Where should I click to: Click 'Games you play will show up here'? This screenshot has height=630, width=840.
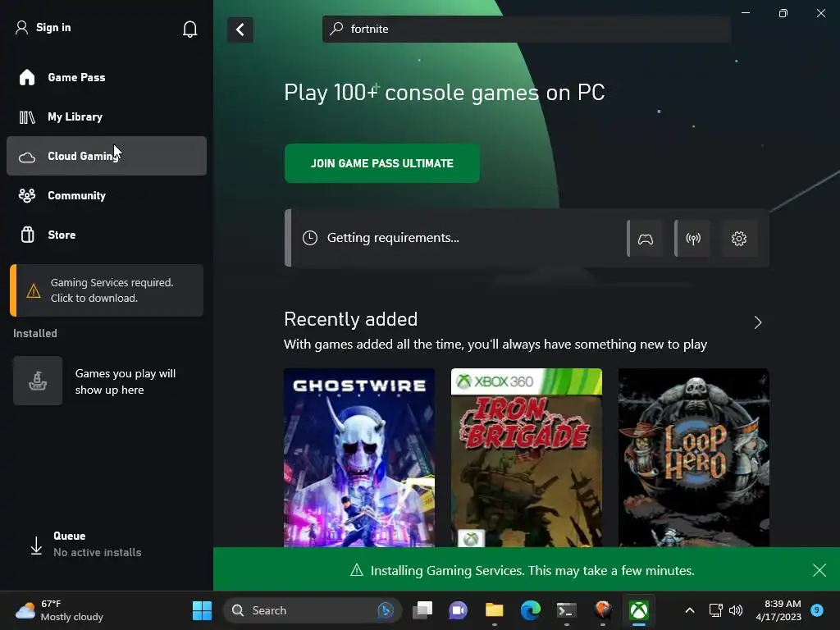point(126,381)
